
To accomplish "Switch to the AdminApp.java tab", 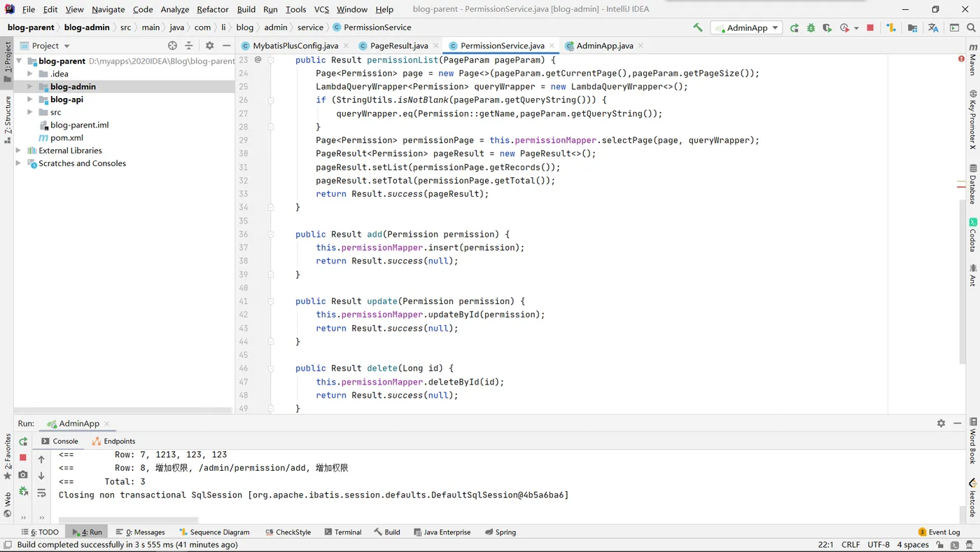I will click(x=604, y=46).
